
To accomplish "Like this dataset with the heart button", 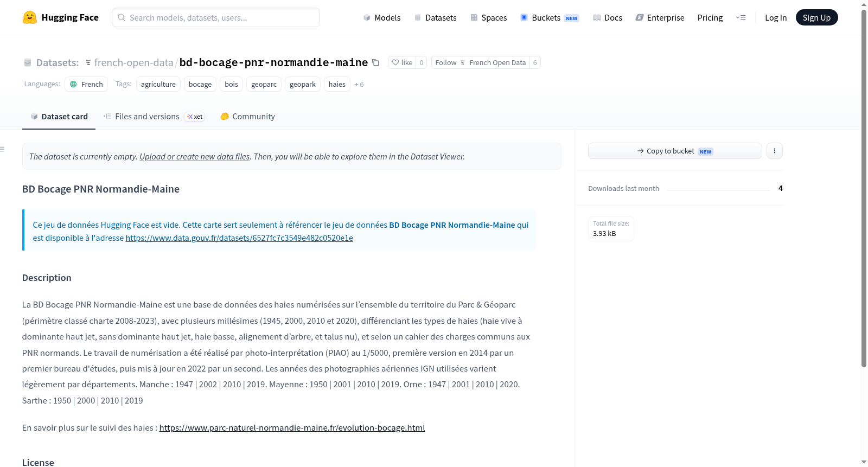I will pyautogui.click(x=402, y=62).
